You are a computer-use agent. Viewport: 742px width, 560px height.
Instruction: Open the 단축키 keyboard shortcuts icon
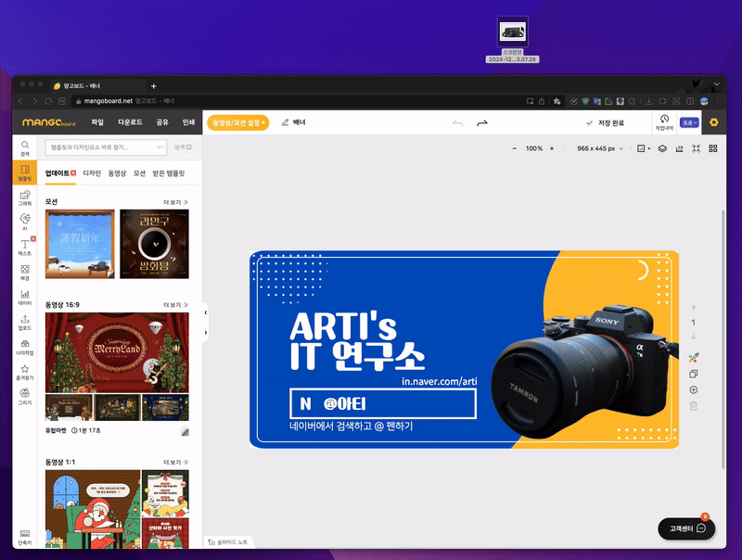(x=25, y=538)
